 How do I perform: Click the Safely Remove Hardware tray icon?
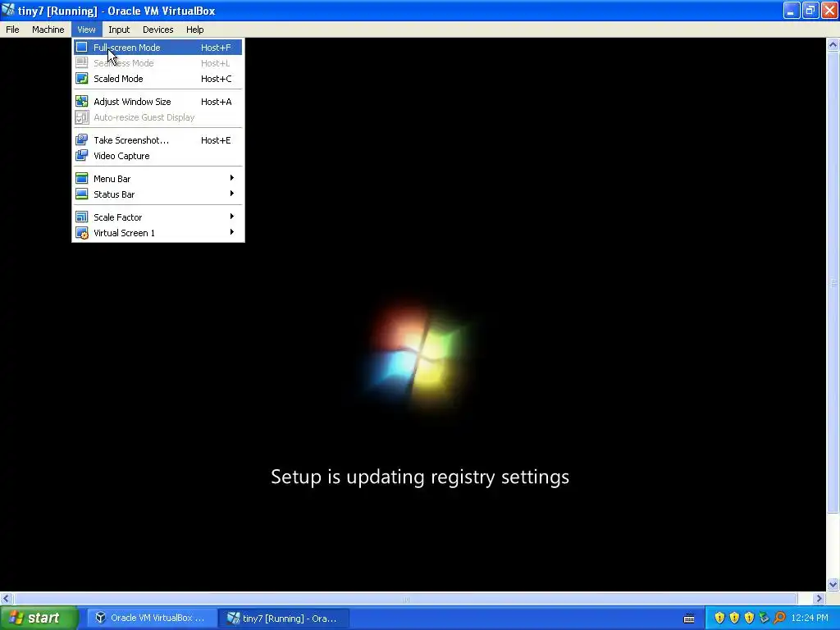click(x=764, y=618)
